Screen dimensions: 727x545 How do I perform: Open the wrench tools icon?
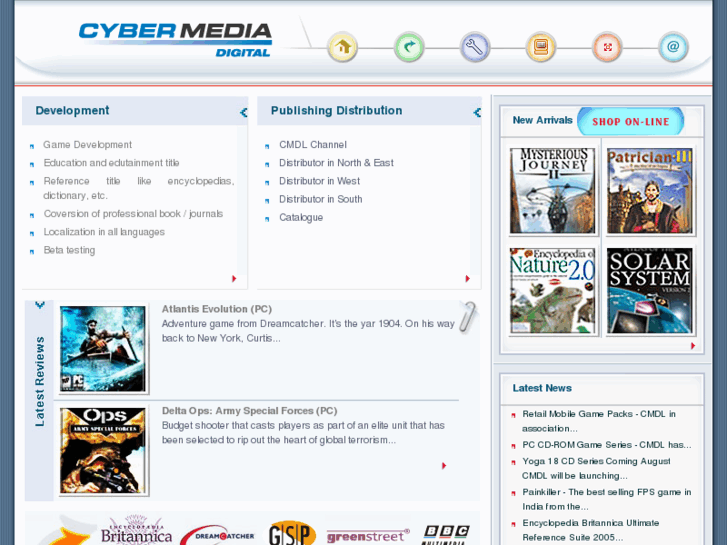point(475,47)
